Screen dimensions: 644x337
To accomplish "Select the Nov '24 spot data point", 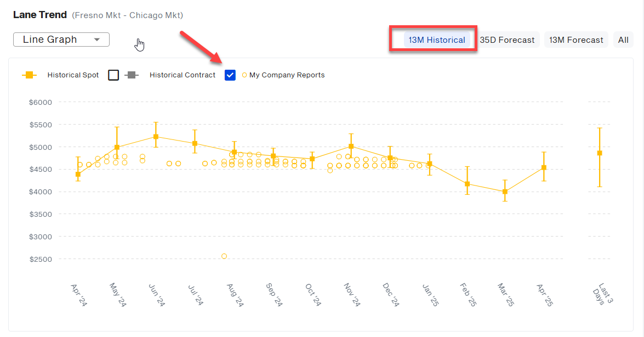I will click(351, 147).
